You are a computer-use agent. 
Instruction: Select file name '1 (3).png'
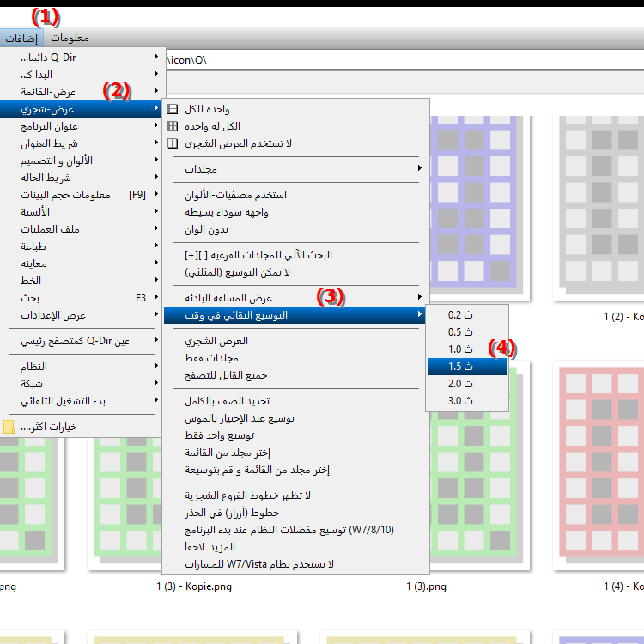point(426,586)
